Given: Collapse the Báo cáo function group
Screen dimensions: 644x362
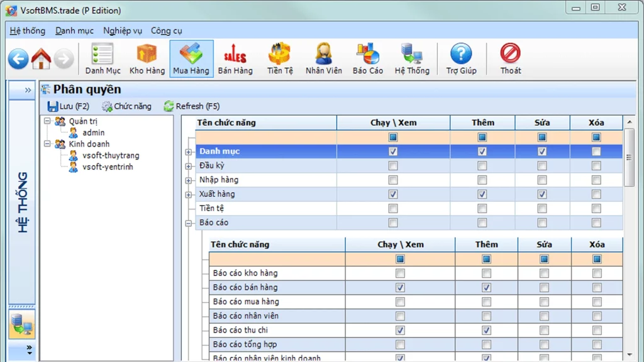Looking at the screenshot, I should 189,223.
